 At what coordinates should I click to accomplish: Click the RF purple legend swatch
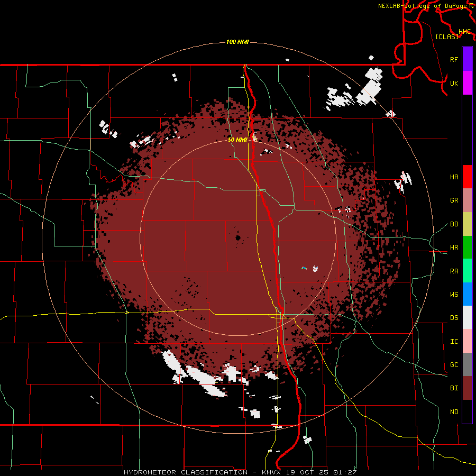(467, 59)
